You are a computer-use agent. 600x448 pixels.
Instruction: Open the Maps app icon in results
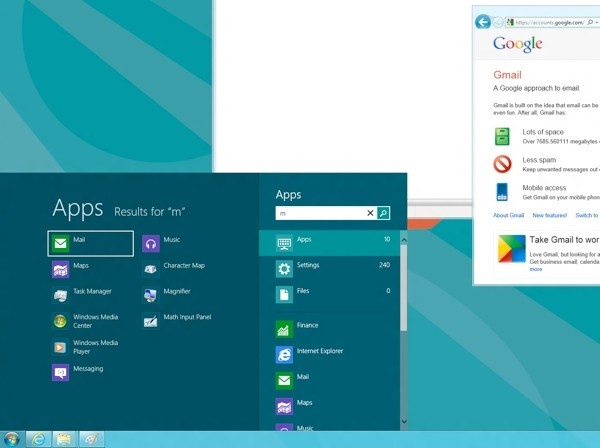click(60, 269)
